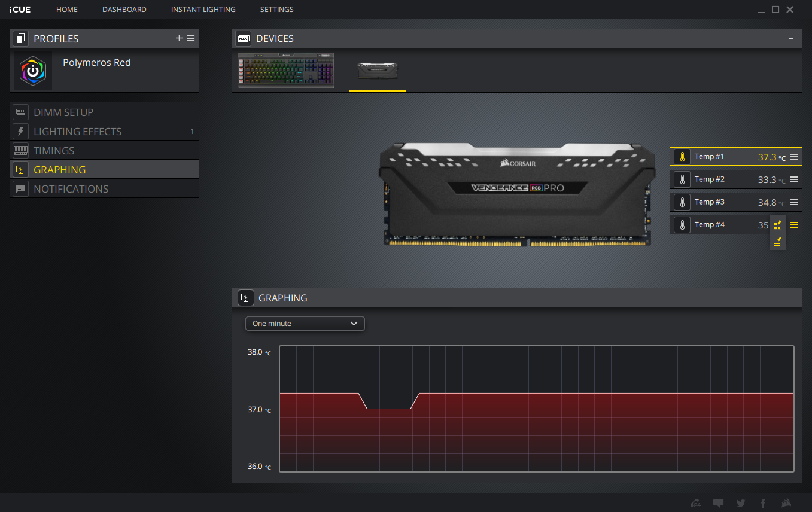This screenshot has height=512, width=812.
Task: Open the Lighting Effects section
Action: pyautogui.click(x=77, y=132)
